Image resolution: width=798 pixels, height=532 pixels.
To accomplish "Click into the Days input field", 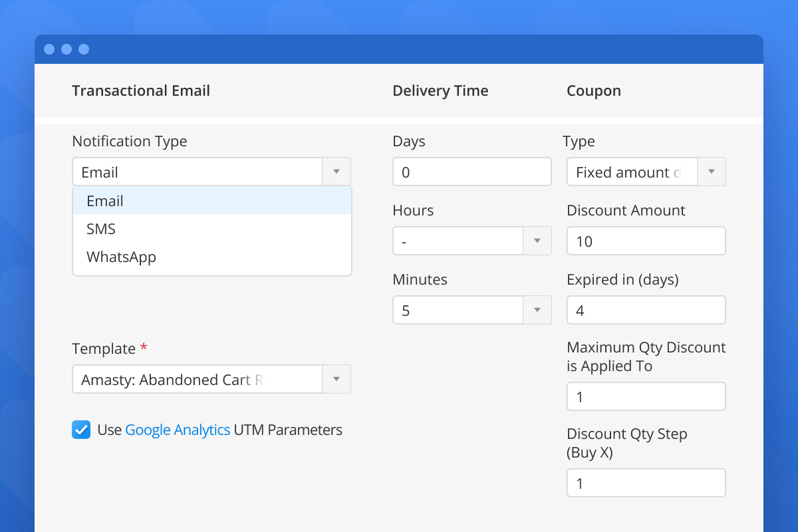I will pyautogui.click(x=471, y=172).
